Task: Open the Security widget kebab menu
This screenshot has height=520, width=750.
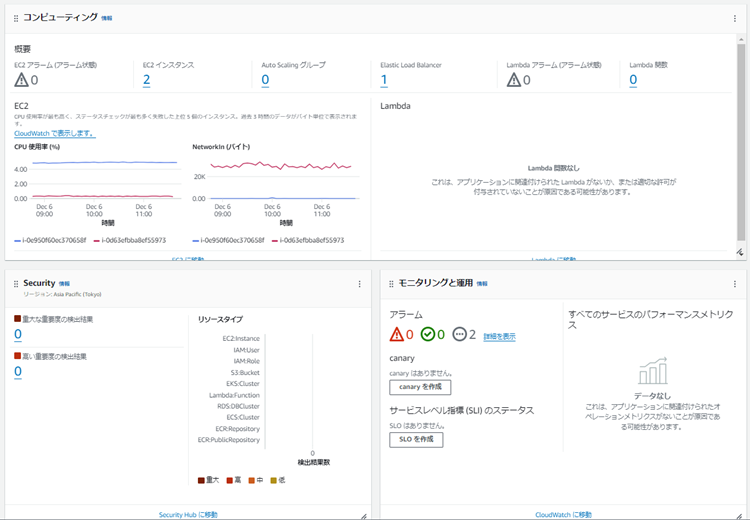Action: (360, 284)
